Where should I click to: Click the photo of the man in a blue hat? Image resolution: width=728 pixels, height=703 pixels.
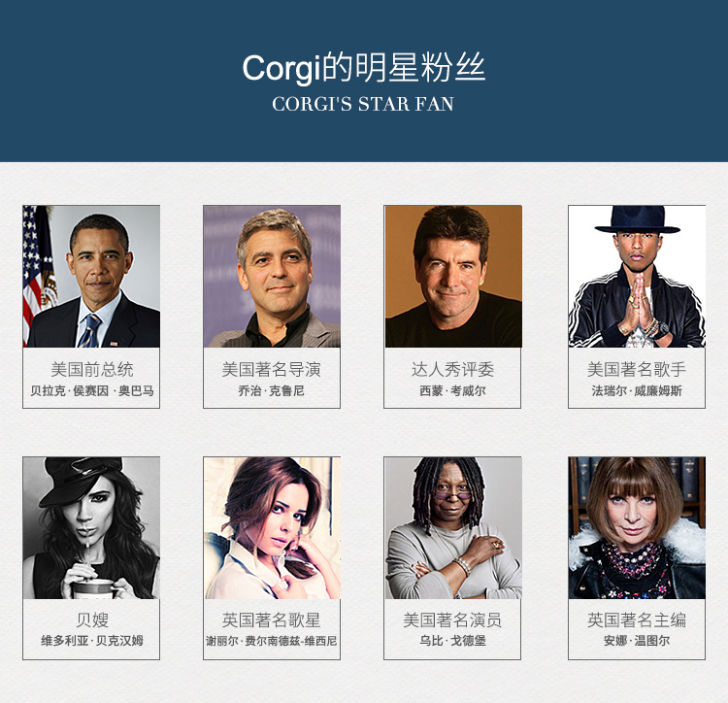pyautogui.click(x=637, y=277)
